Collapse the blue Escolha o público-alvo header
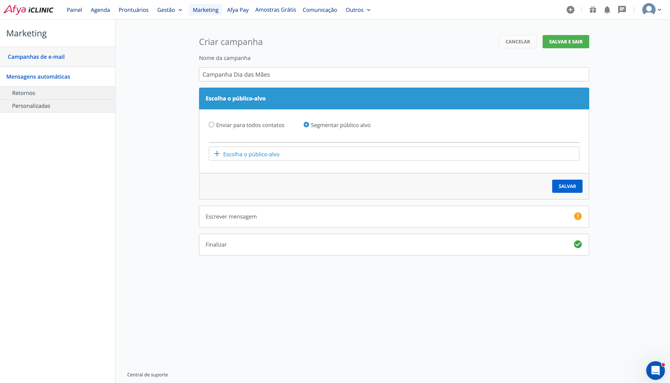Viewport: 670px width, 383px height. pos(394,98)
